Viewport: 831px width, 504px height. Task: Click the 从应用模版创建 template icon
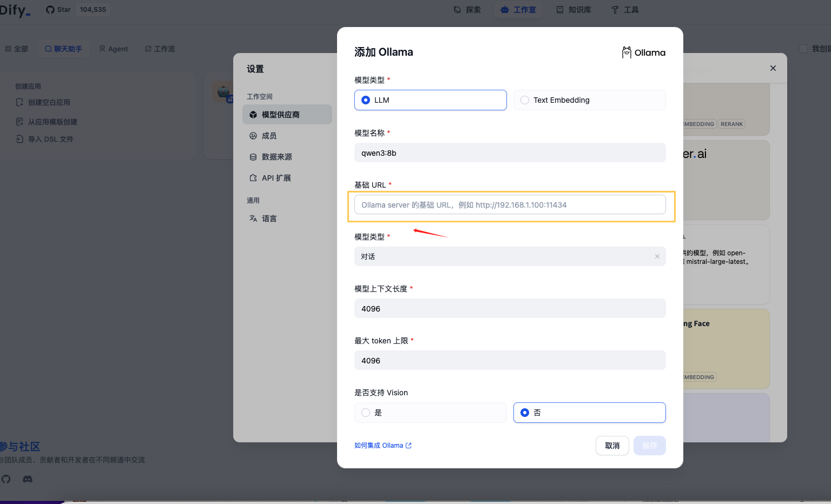[x=19, y=122]
